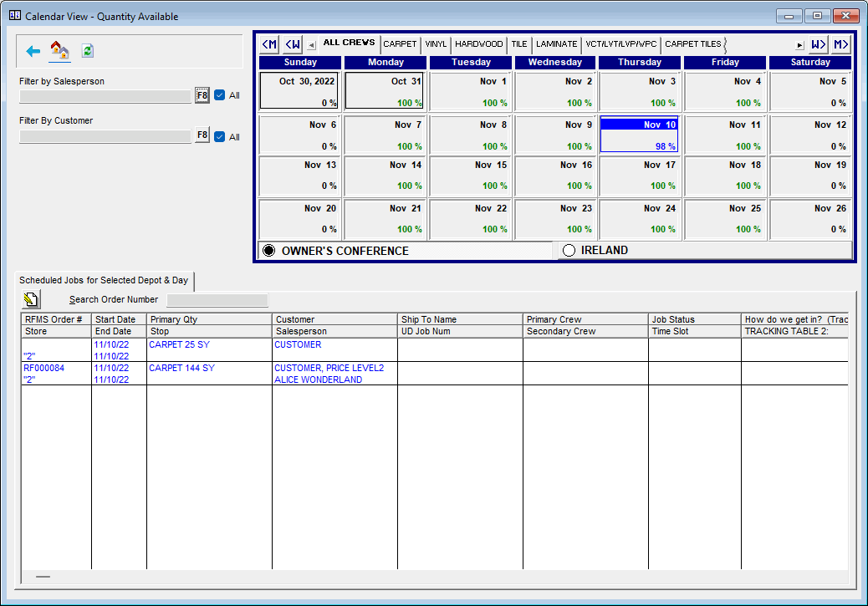Screen dimensions: 868x606
Task: Toggle All checkbox for Salesperson filter
Action: point(220,95)
